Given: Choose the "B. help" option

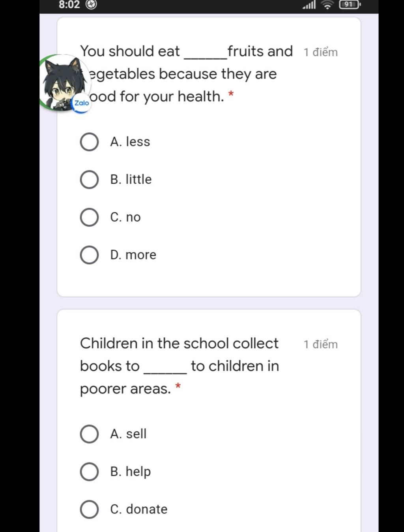Looking at the screenshot, I should point(89,472).
